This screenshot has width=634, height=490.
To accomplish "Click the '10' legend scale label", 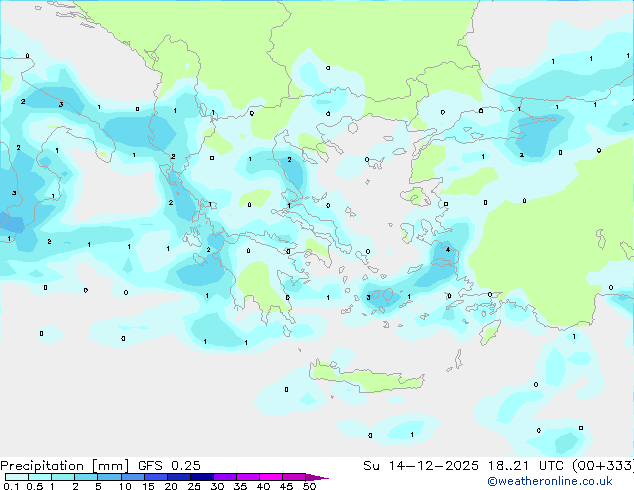I will (125, 486).
